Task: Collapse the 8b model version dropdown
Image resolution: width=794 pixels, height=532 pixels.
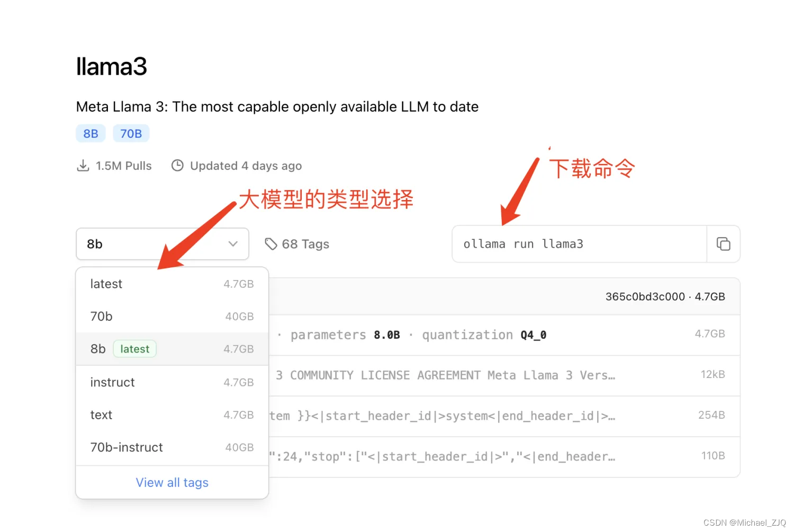Action: point(163,244)
